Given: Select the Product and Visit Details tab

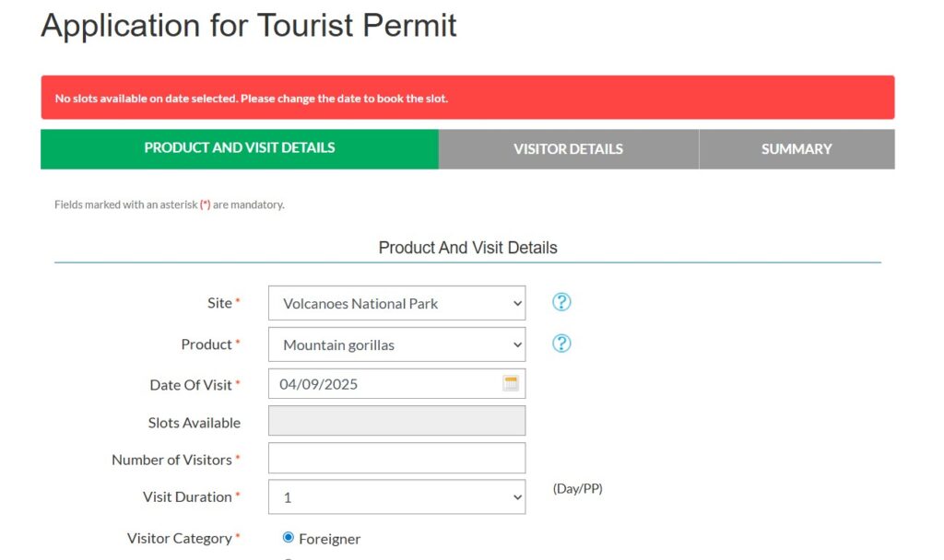Looking at the screenshot, I should [239, 148].
